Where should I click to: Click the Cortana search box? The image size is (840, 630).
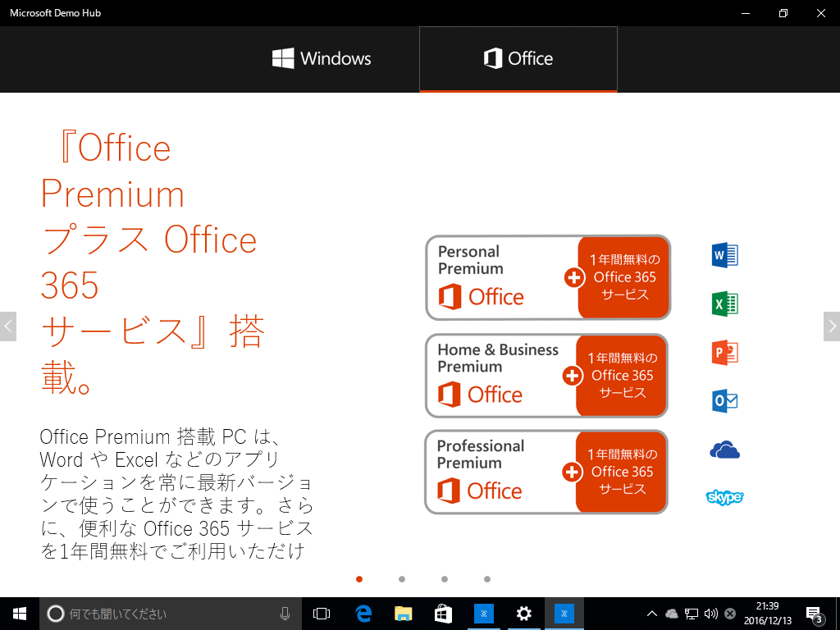point(171,614)
